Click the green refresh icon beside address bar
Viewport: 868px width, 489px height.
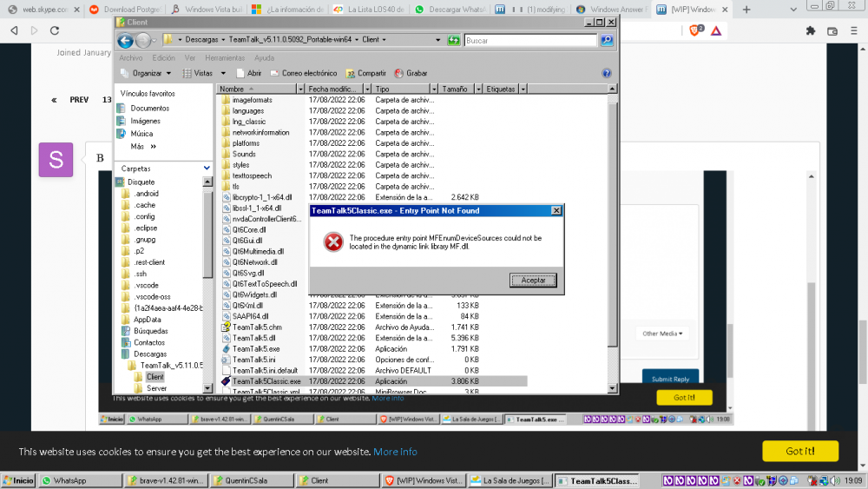pos(453,40)
